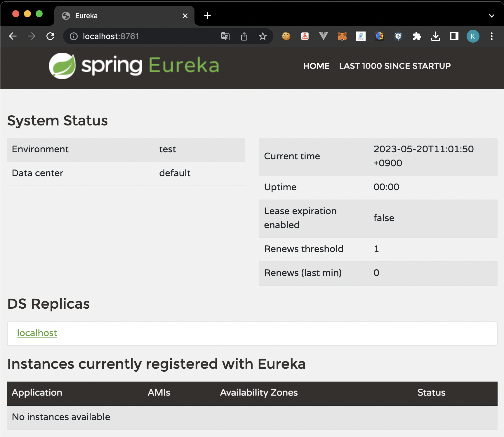Screen dimensions: 504x437
Task: Open the Google Translate page icon
Action: 225,36
